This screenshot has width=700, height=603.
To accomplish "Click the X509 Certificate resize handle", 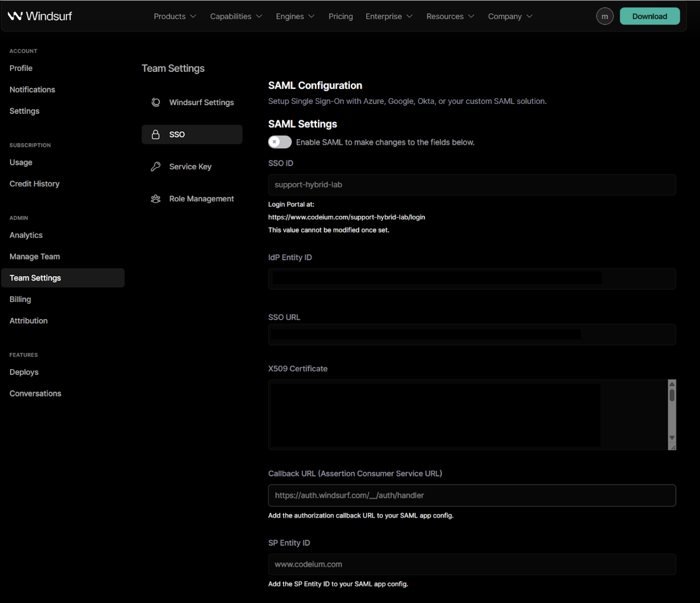I will click(x=672, y=447).
